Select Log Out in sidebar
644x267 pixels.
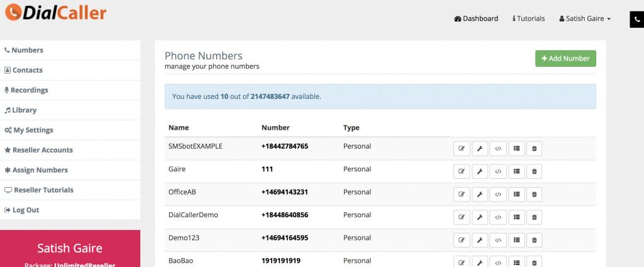[70, 210]
